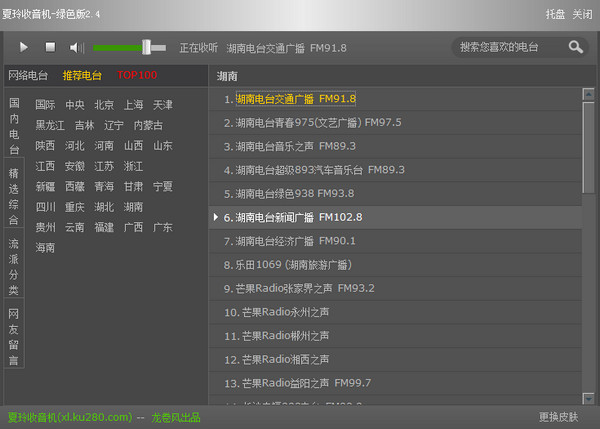
Task: Play 湖南电台经济广播 FM90.1
Action: (290, 241)
